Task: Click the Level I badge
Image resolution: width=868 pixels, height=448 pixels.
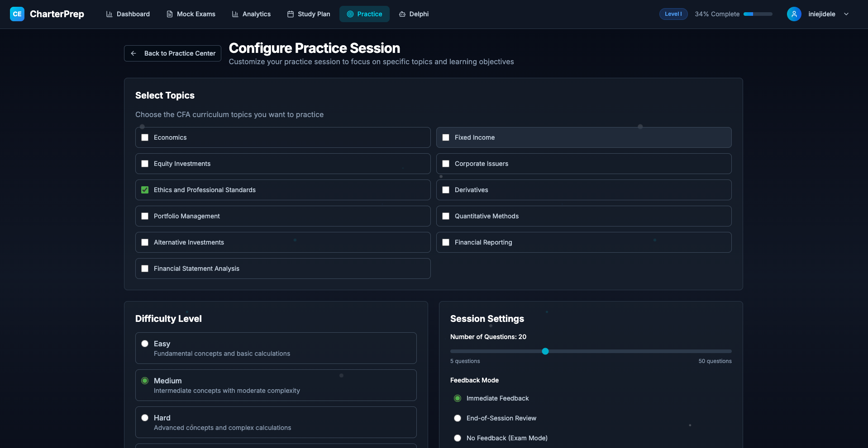Action: point(673,14)
